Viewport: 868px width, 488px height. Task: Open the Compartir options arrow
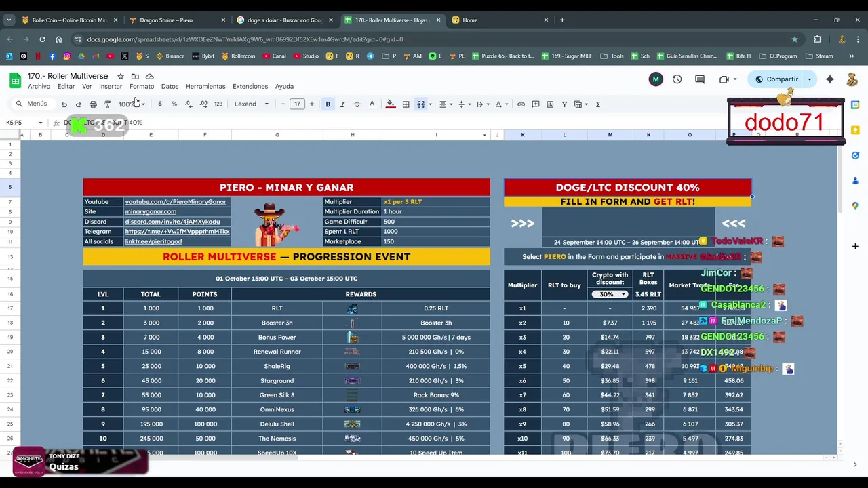tap(810, 79)
